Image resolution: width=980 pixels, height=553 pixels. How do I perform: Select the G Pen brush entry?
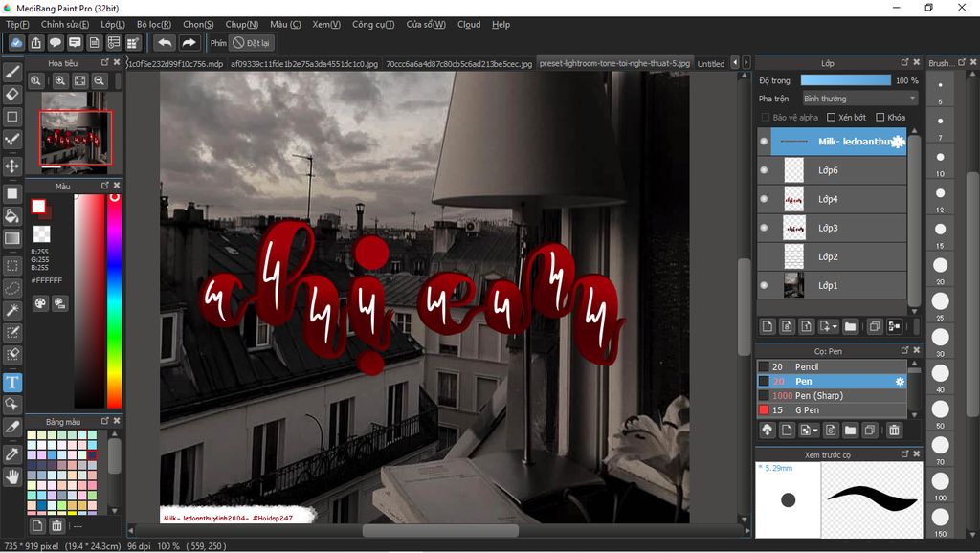(x=832, y=409)
